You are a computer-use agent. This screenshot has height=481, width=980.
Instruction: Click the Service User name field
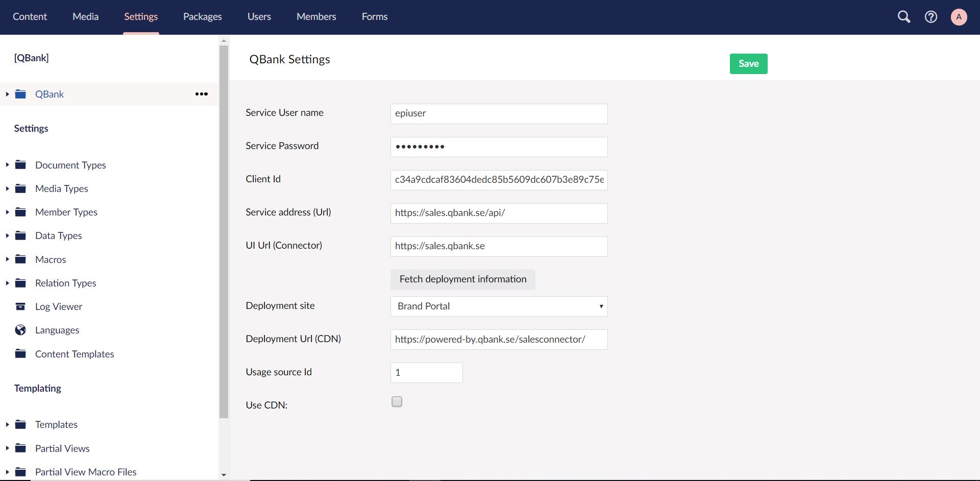pyautogui.click(x=499, y=114)
